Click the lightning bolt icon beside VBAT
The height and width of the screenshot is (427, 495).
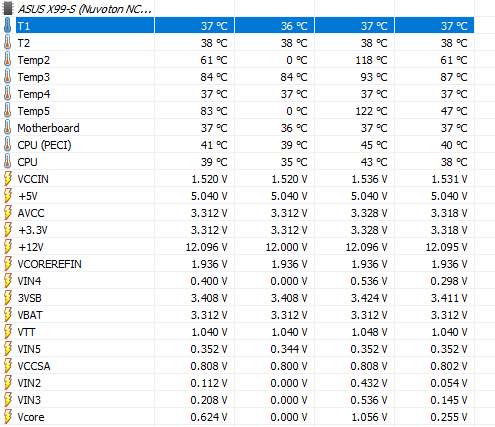click(8, 315)
